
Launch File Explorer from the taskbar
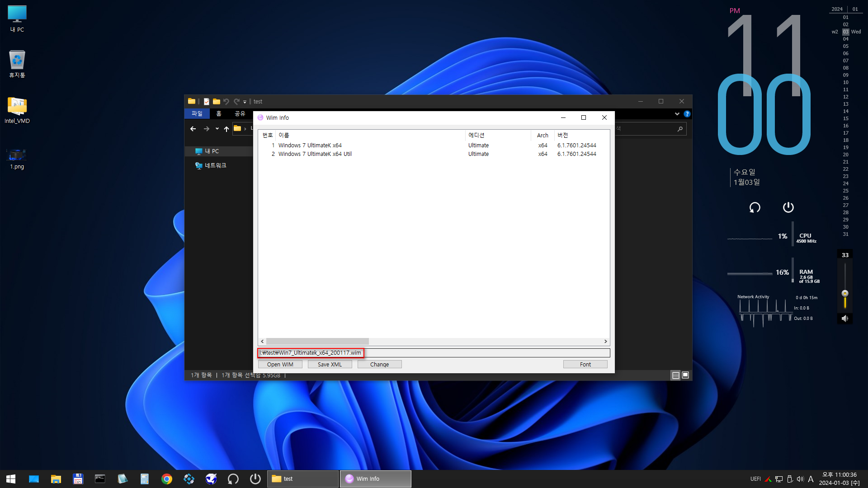(56, 479)
